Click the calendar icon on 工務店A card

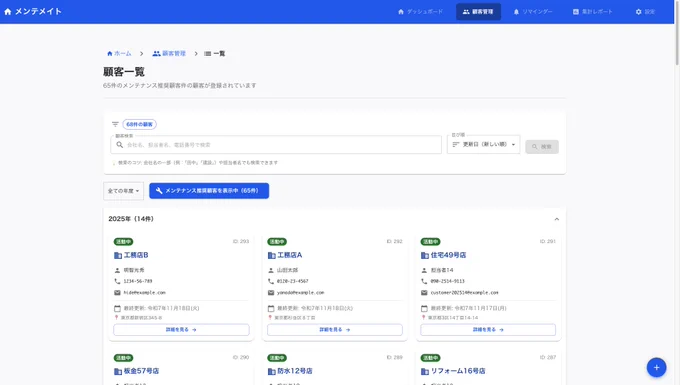tap(271, 308)
